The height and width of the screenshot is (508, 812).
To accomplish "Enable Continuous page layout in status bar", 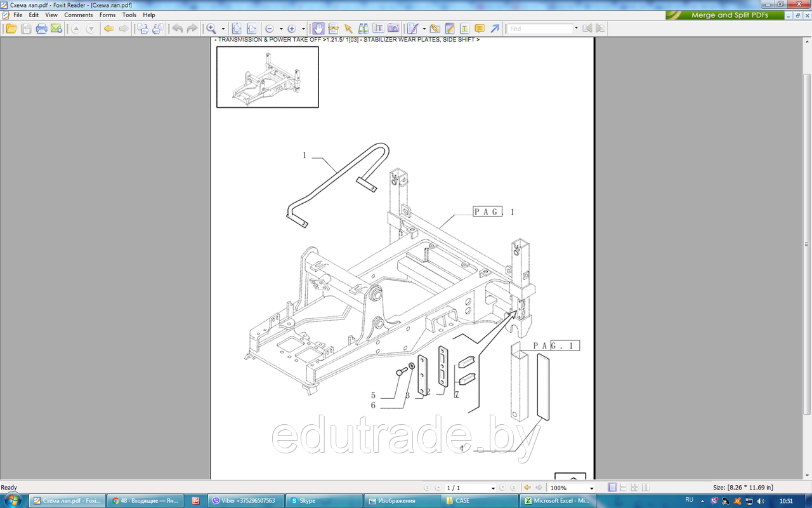I will (623, 488).
